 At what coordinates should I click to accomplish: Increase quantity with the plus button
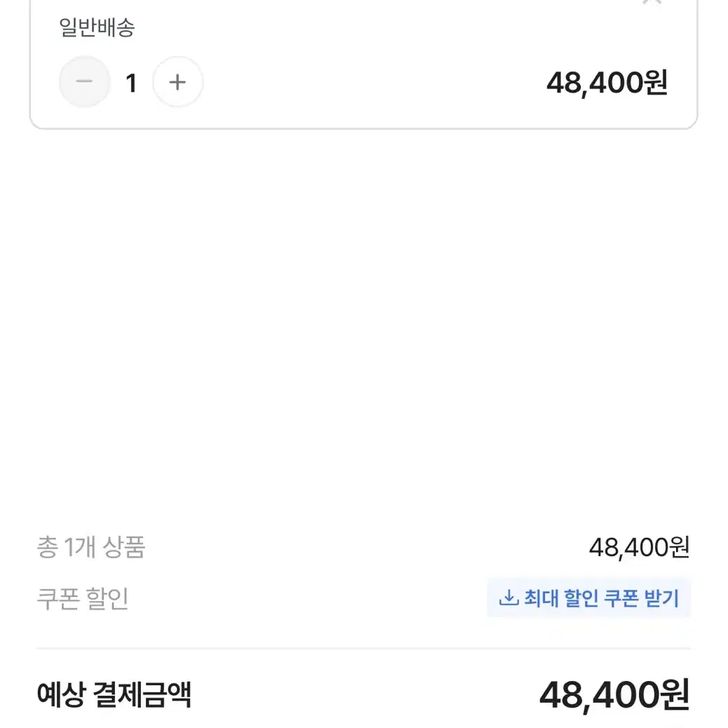tap(178, 82)
